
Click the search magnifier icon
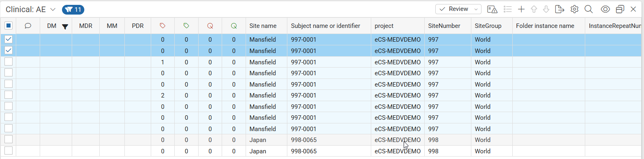pyautogui.click(x=588, y=9)
